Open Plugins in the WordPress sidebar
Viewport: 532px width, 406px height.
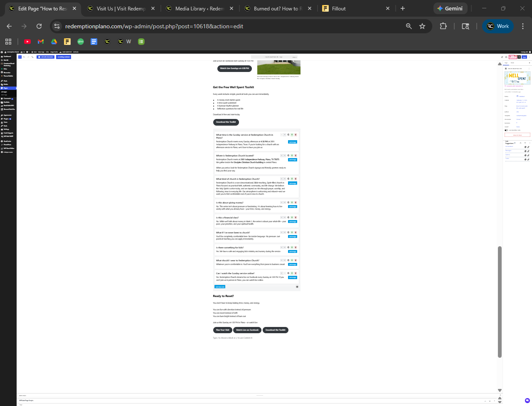click(x=6, y=119)
